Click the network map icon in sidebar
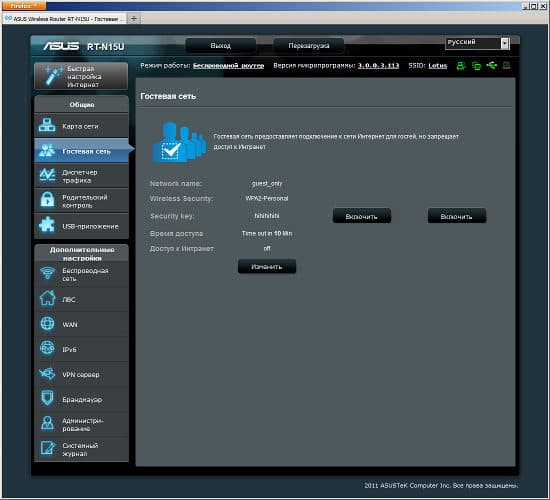Image resolution: width=550 pixels, height=500 pixels. [47, 126]
